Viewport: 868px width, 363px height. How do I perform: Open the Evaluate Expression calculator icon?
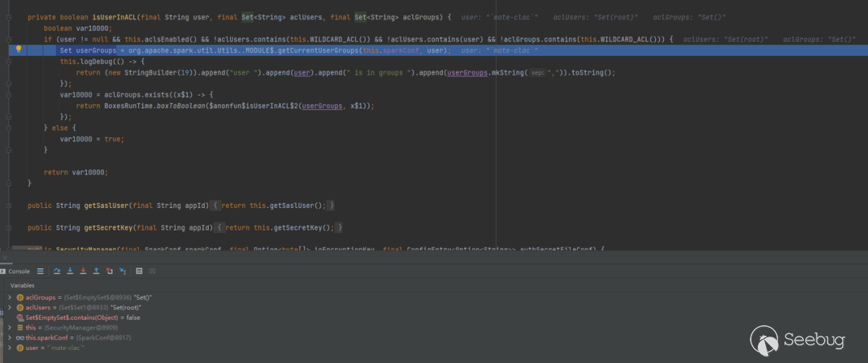tap(139, 271)
